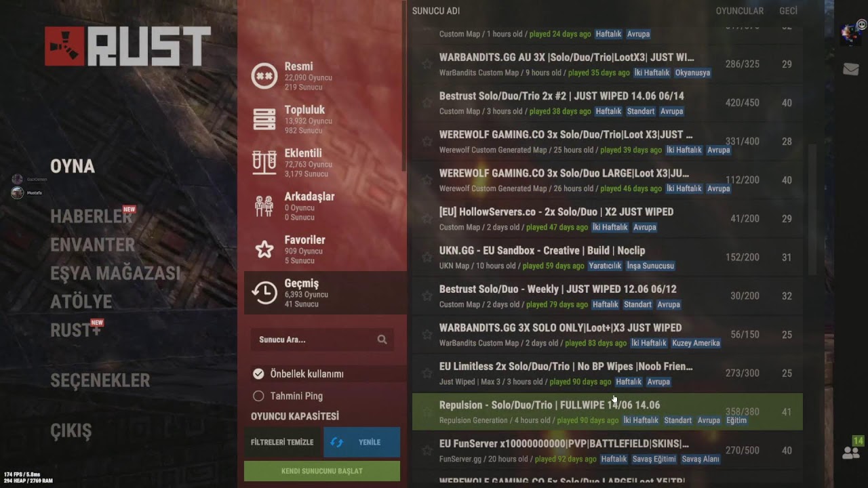The height and width of the screenshot is (488, 868).
Task: Go to ENVANTER
Action: tap(93, 245)
